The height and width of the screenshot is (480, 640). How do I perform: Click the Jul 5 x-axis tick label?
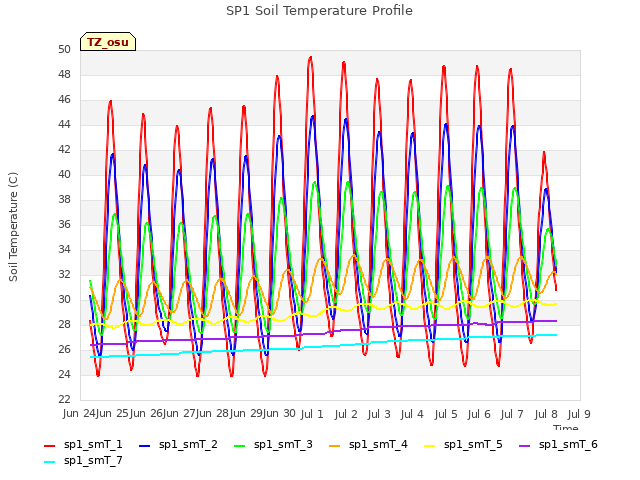(446, 414)
